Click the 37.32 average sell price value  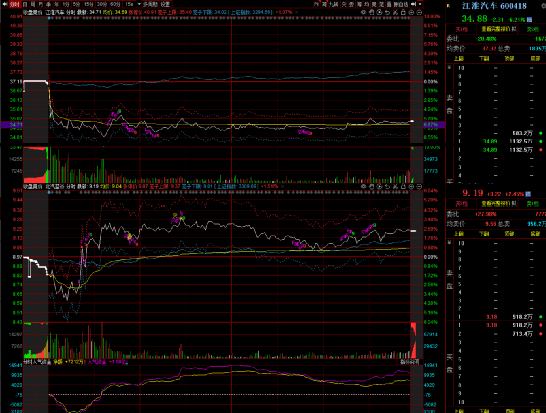pyautogui.click(x=489, y=49)
